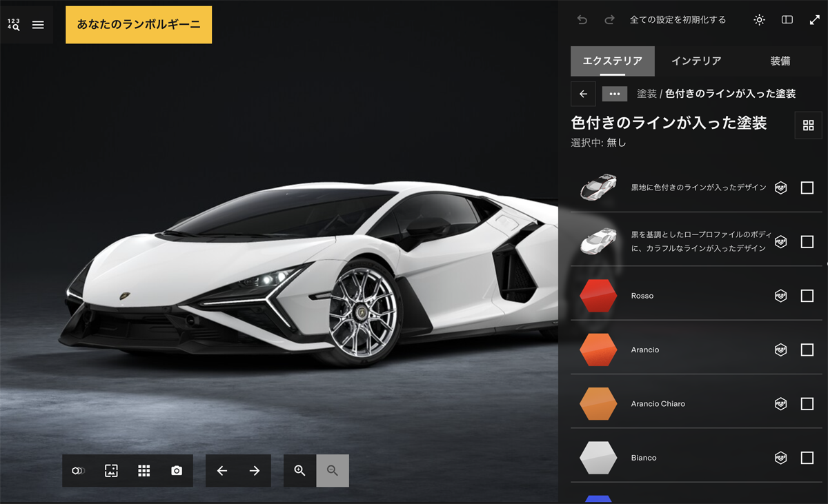Open the code search icon
This screenshot has width=828, height=504.
point(13,25)
